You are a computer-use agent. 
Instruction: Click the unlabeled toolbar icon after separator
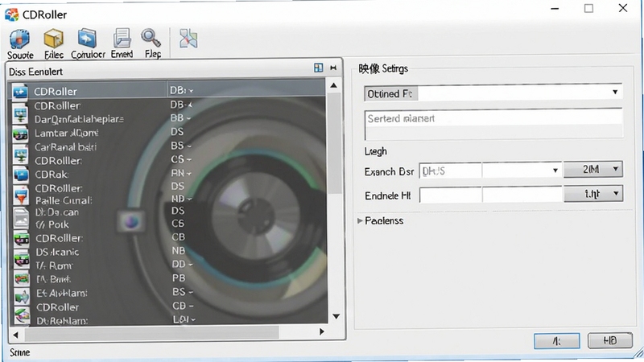click(188, 39)
